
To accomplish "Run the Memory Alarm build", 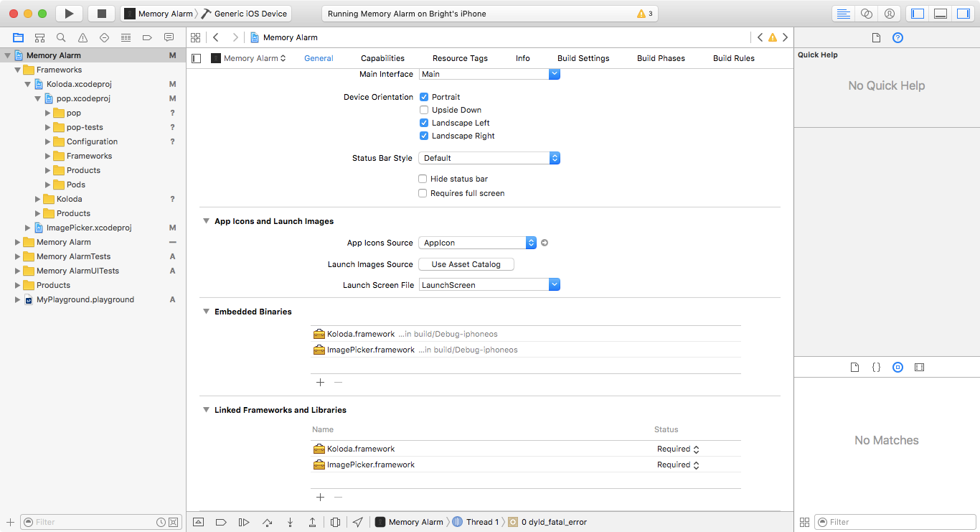I will 69,14.
